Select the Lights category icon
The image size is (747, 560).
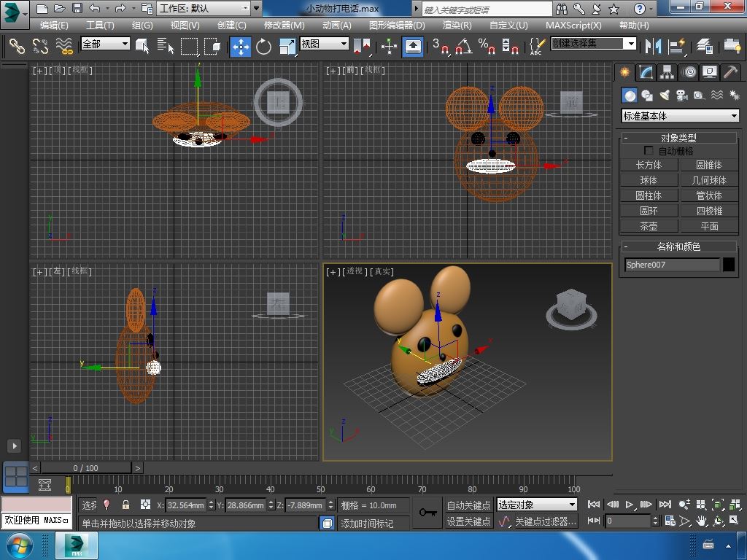click(664, 96)
